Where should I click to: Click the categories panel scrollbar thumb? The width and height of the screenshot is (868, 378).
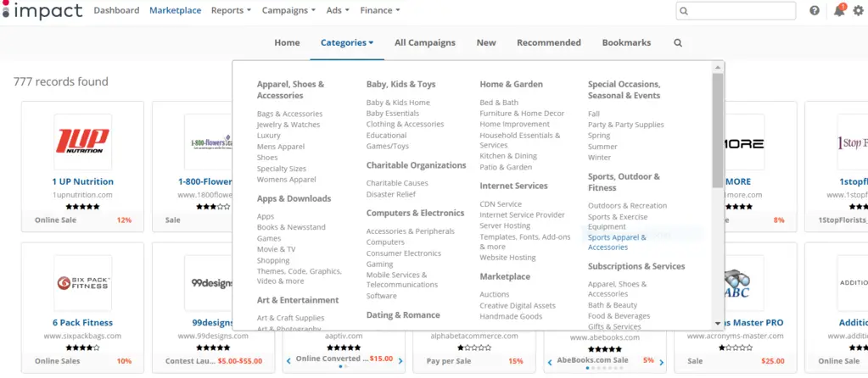718,130
